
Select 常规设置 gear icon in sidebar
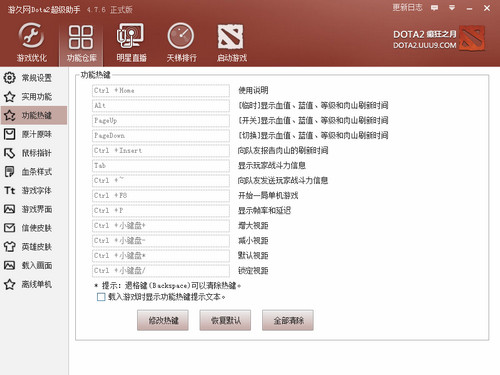pyautogui.click(x=9, y=78)
